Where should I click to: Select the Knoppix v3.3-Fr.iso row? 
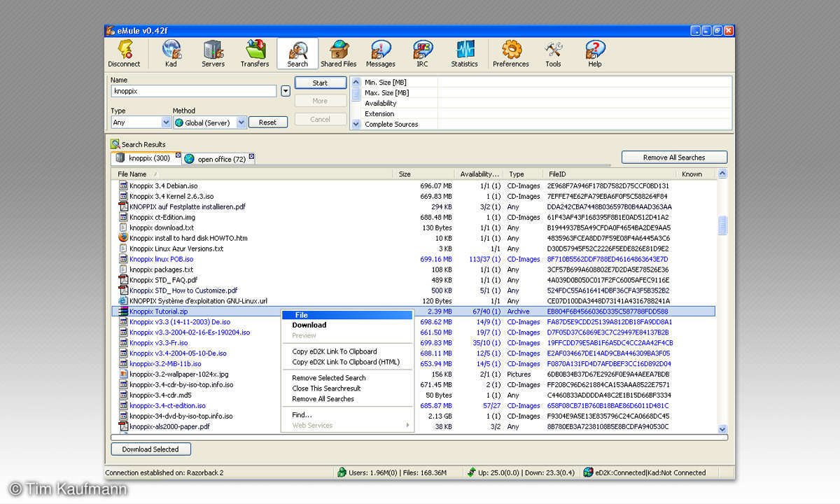414,343
